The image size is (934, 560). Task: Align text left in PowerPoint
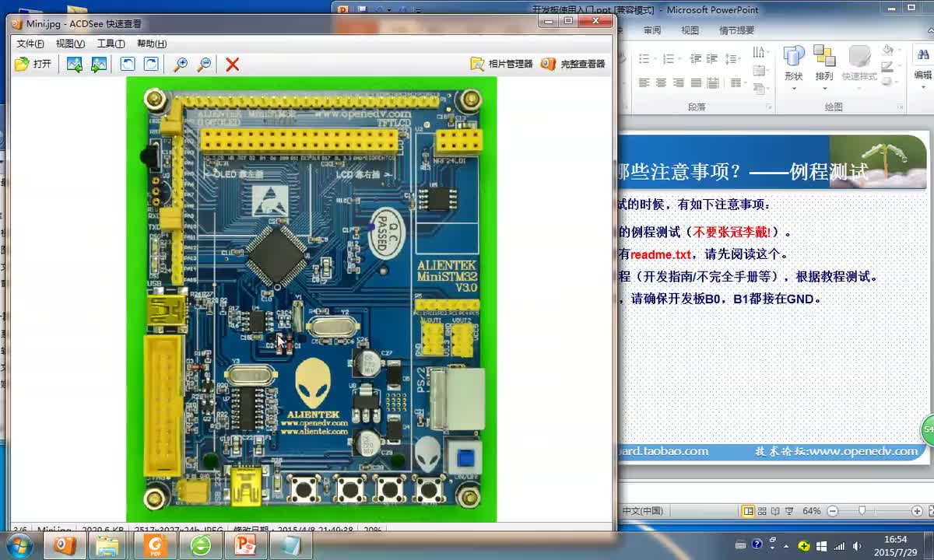[644, 82]
